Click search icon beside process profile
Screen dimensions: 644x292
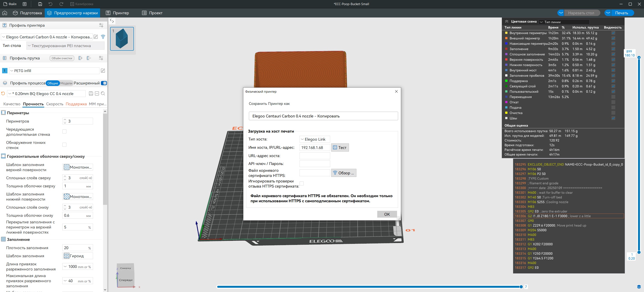(103, 94)
